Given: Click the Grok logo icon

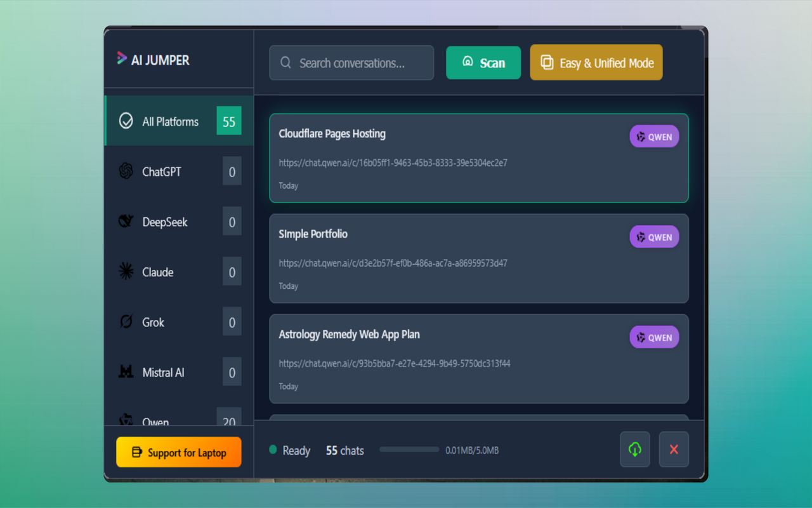Looking at the screenshot, I should point(126,322).
